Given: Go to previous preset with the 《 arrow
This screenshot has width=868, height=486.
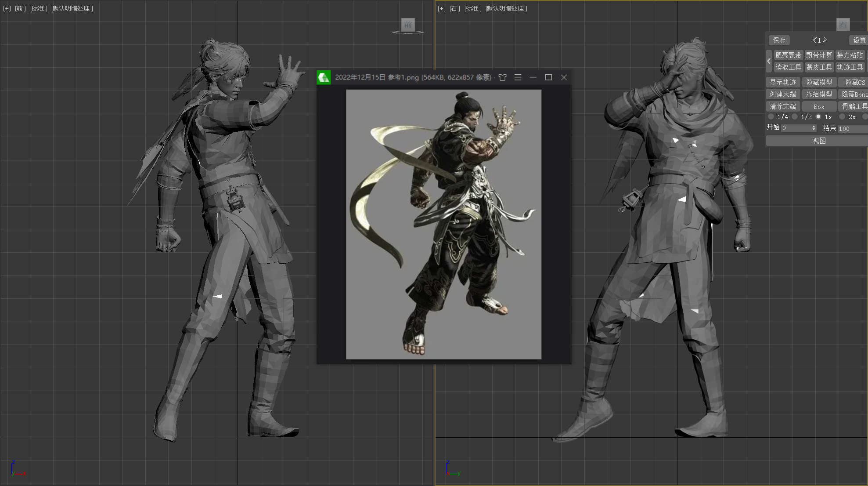Looking at the screenshot, I should pos(814,40).
